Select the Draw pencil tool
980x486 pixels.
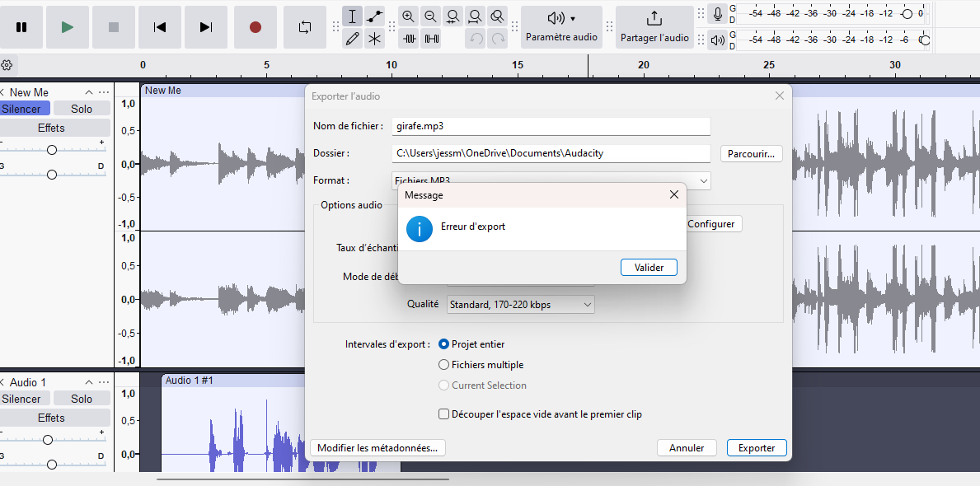(353, 38)
